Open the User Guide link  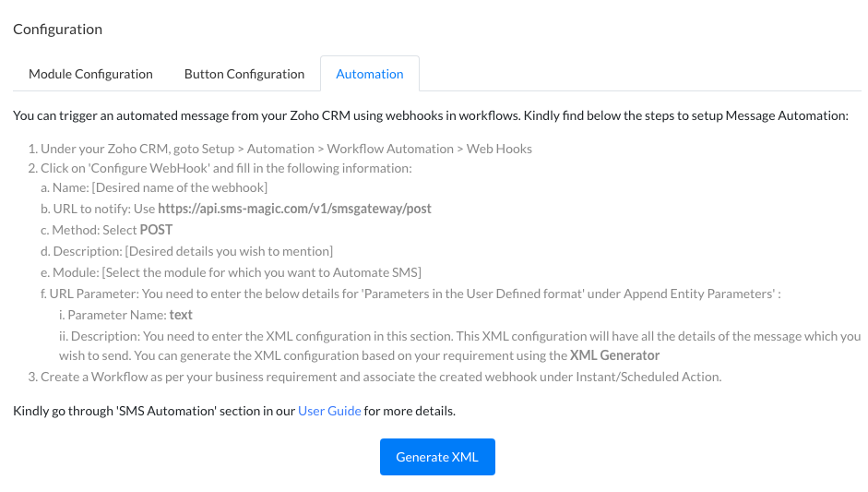[329, 411]
